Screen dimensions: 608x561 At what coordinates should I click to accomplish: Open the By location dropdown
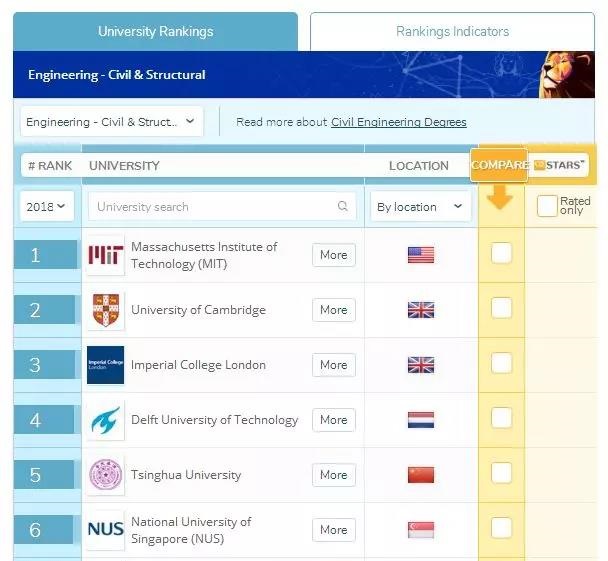[421, 207]
